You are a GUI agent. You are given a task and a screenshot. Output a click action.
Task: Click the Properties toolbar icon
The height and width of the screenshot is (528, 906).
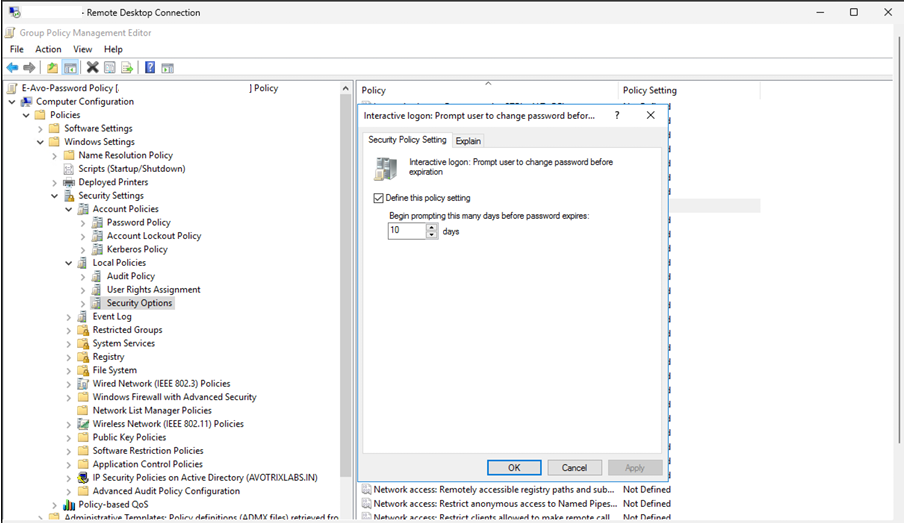tap(109, 68)
